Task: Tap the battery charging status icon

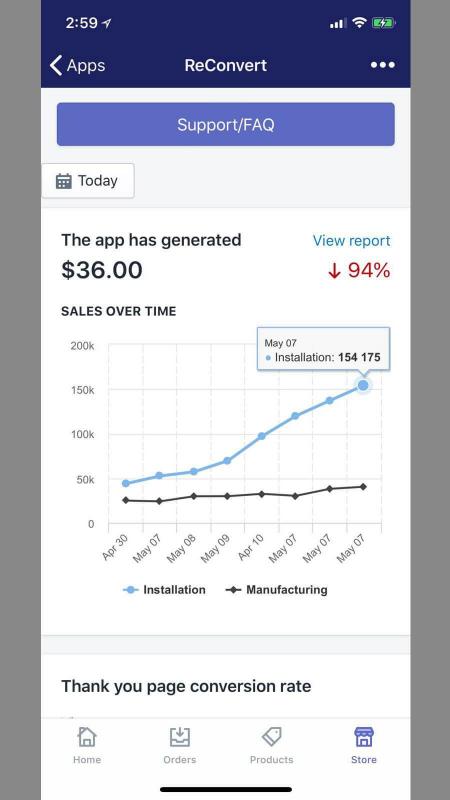Action: coord(384,23)
